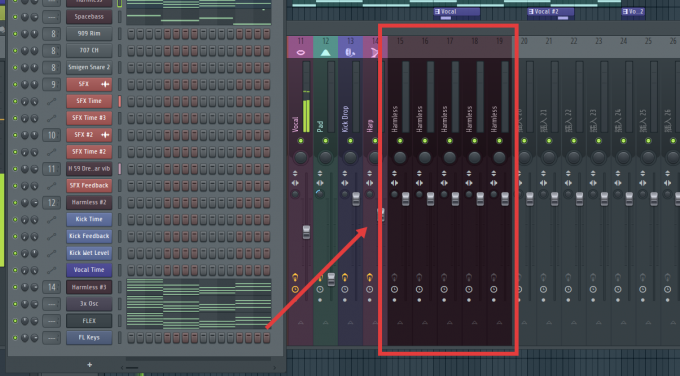Open the FLEX channel
This screenshot has height=376, width=680.
coord(89,321)
